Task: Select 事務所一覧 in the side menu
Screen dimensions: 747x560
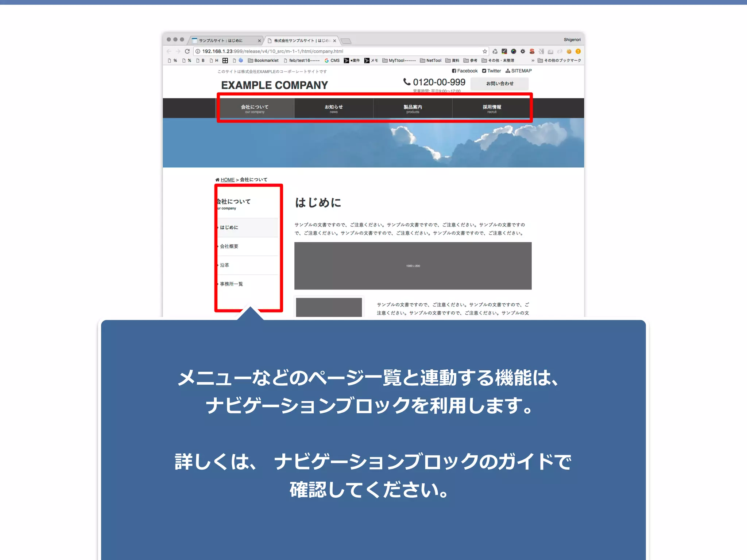Action: (247, 284)
